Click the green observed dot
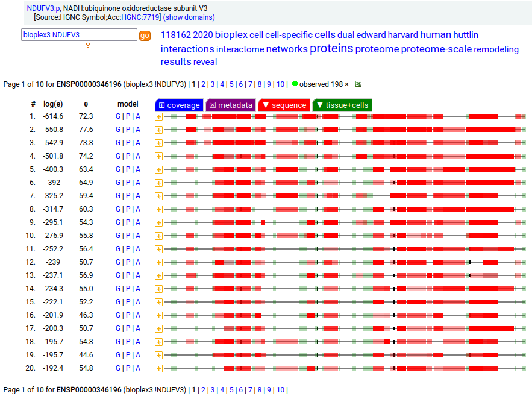 pyautogui.click(x=295, y=83)
